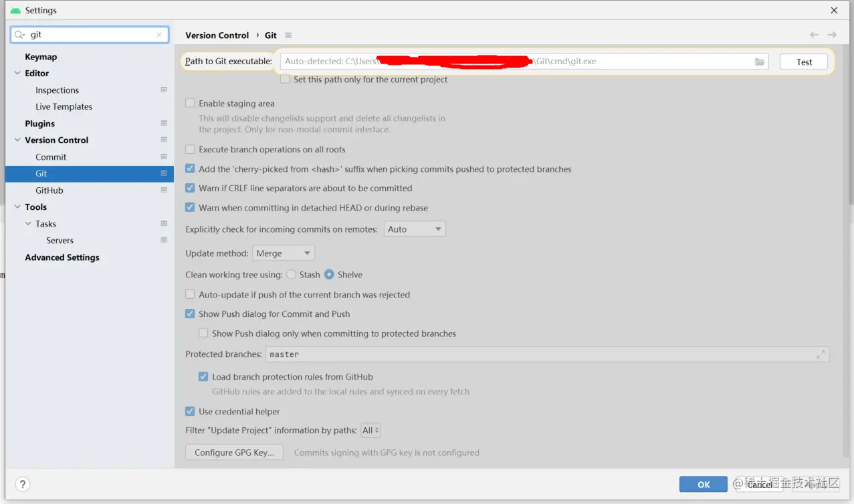Click the forward navigation arrow
The height and width of the screenshot is (504, 854).
832,35
